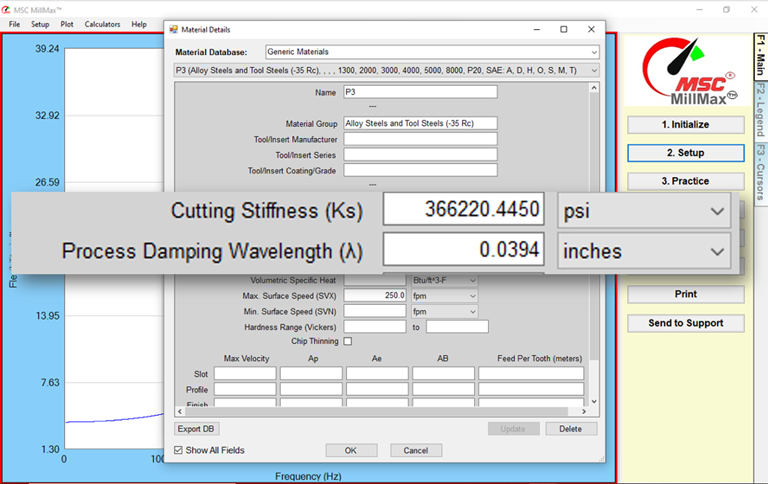Click the Cutting Stiffness value field

pyautogui.click(x=463, y=209)
